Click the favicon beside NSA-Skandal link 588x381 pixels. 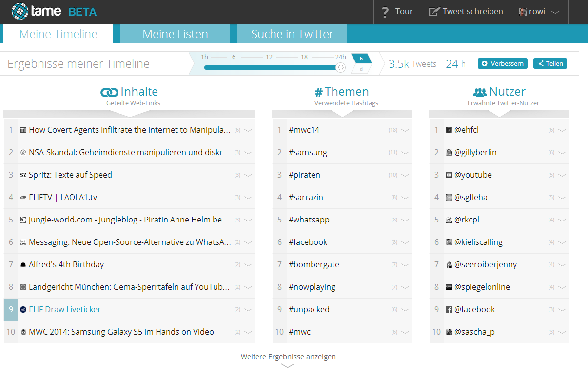[23, 153]
